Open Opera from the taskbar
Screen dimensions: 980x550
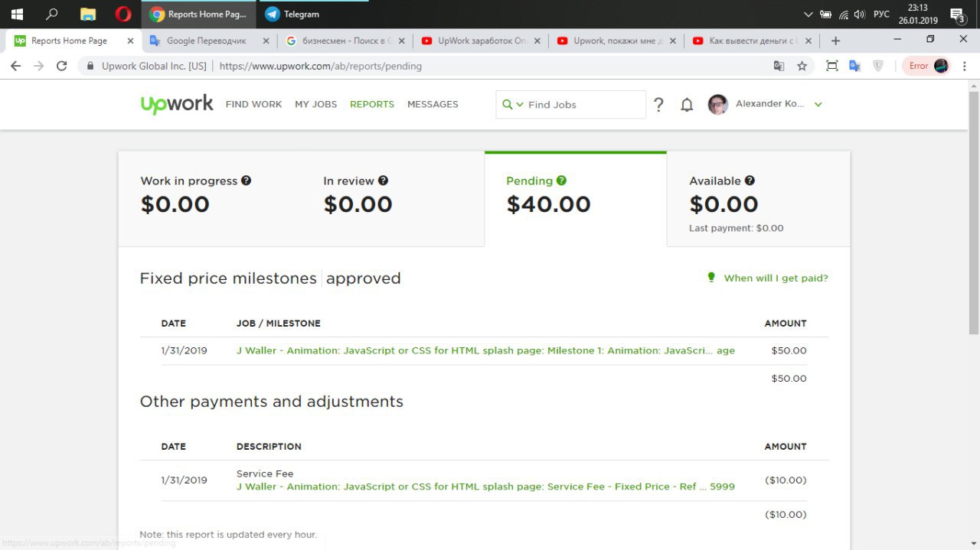pyautogui.click(x=123, y=14)
